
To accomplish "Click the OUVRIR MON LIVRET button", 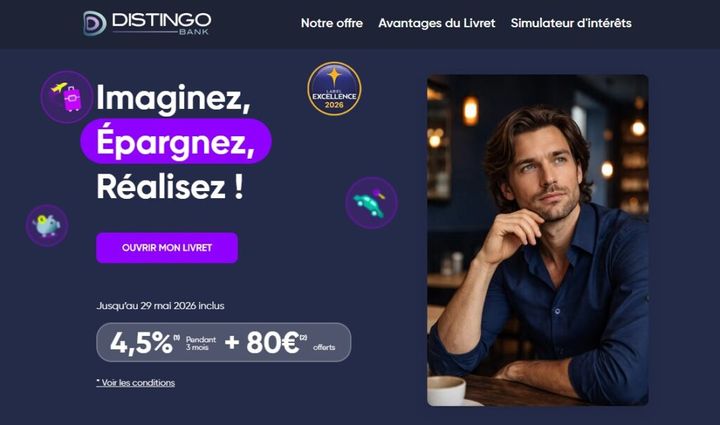I will (167, 248).
